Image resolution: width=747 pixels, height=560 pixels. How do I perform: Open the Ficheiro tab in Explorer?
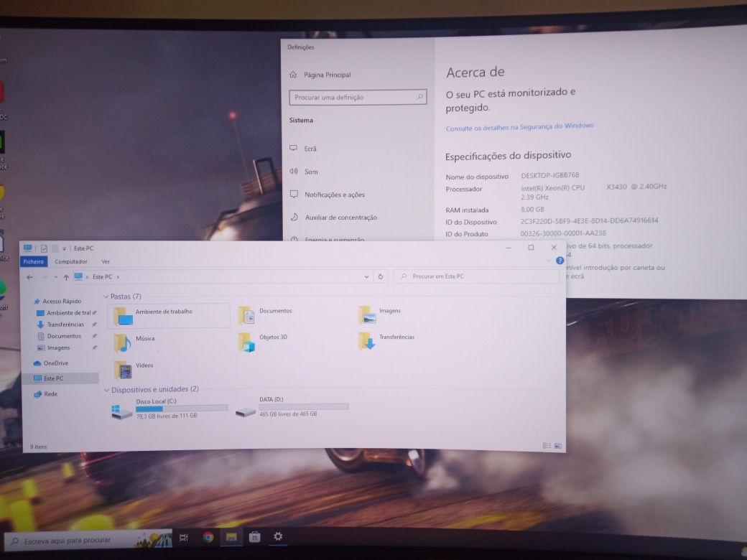tap(34, 261)
